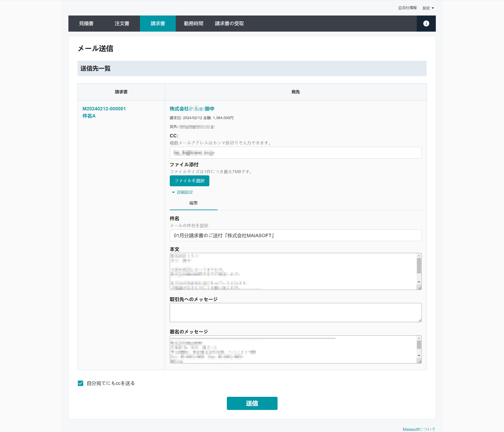Open the Maiasoftについて footer link
The height and width of the screenshot is (432, 504).
click(419, 429)
